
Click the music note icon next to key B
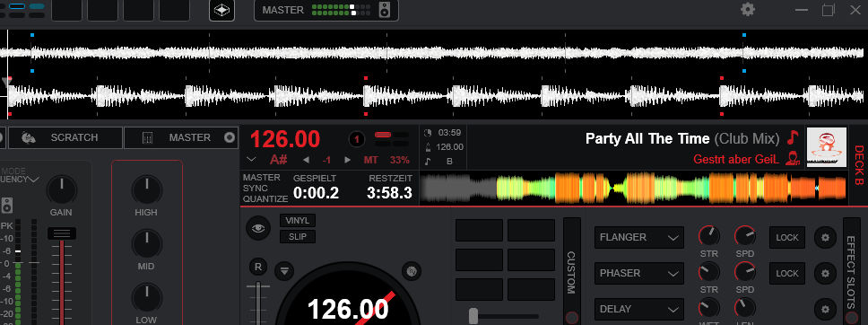click(428, 162)
